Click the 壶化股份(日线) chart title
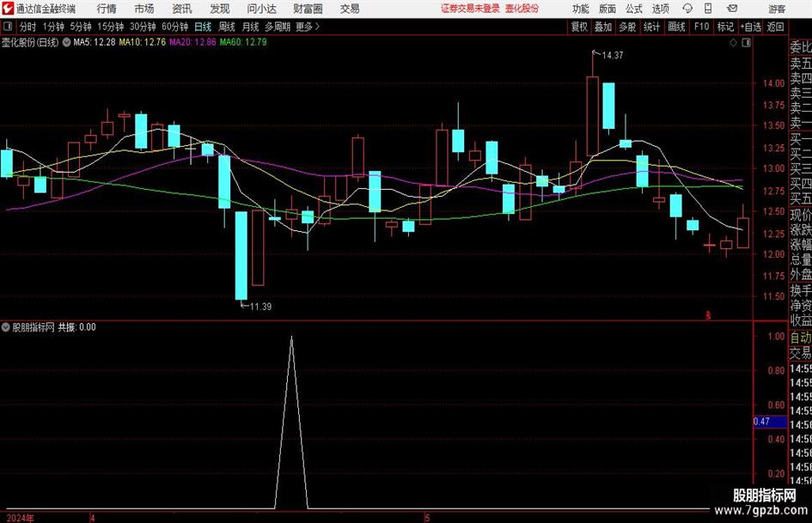Image resolution: width=812 pixels, height=523 pixels. tap(30, 42)
